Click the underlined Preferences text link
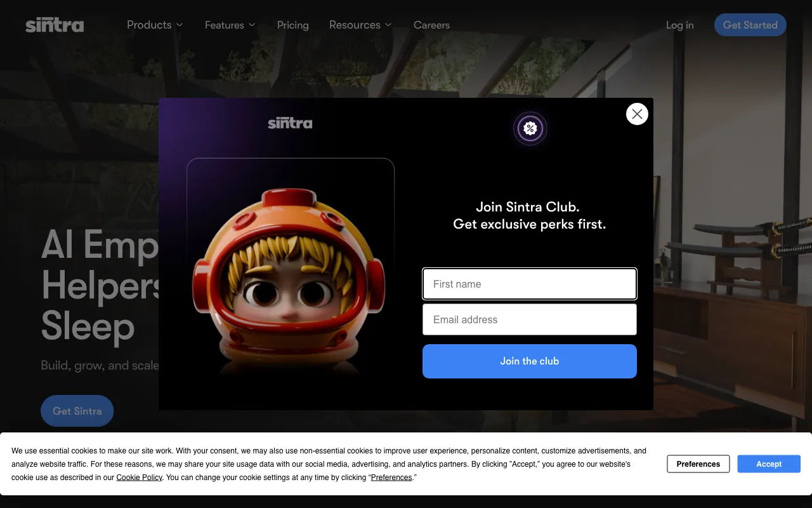This screenshot has width=812, height=508. click(x=391, y=478)
